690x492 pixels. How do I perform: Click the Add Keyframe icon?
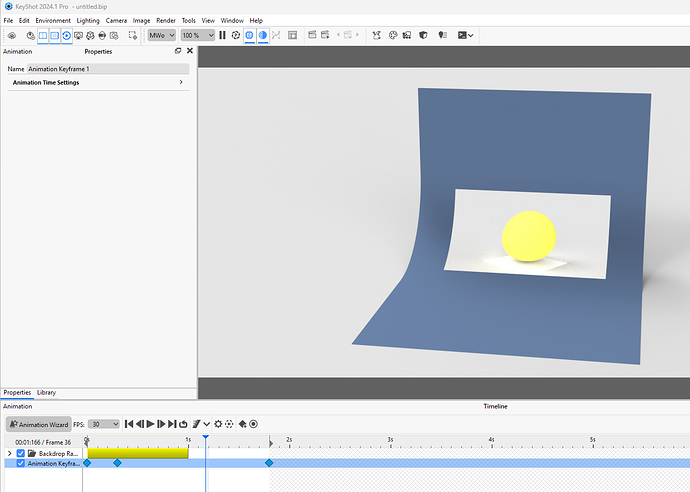(242, 424)
